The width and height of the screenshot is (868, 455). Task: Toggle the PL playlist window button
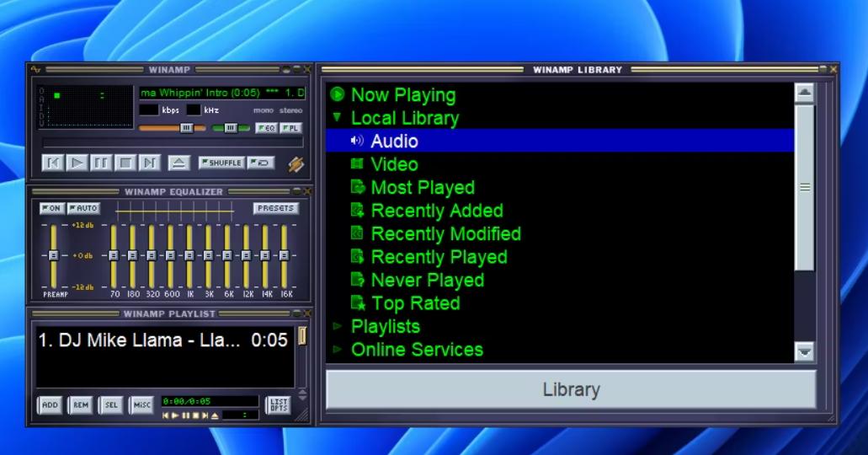tap(291, 128)
